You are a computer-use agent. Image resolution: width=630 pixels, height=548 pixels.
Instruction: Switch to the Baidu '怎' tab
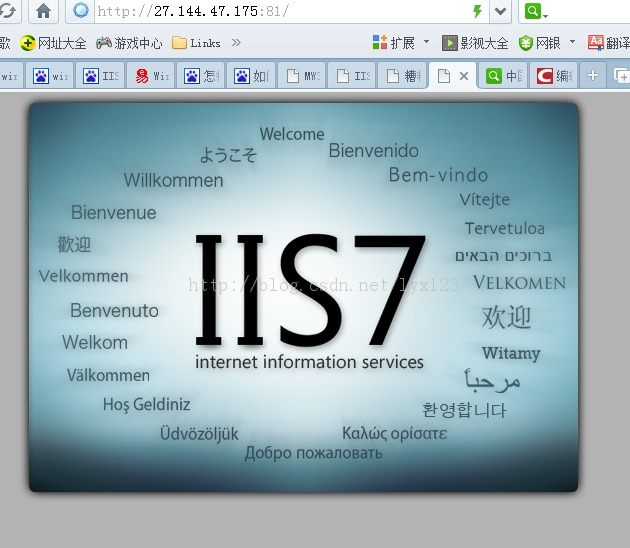coord(201,76)
